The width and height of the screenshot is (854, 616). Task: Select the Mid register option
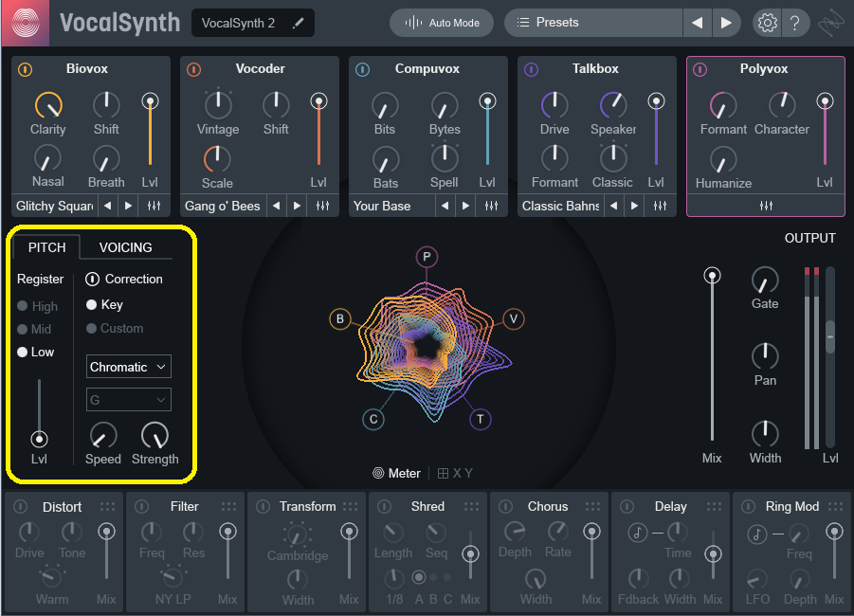[34, 329]
